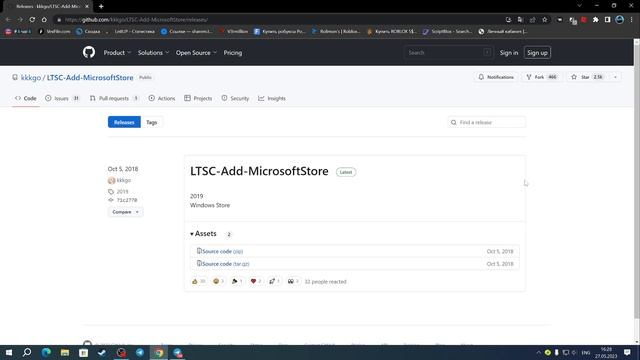Open a new browser tab
Image resolution: width=640 pixels, height=360 pixels.
coord(101,7)
